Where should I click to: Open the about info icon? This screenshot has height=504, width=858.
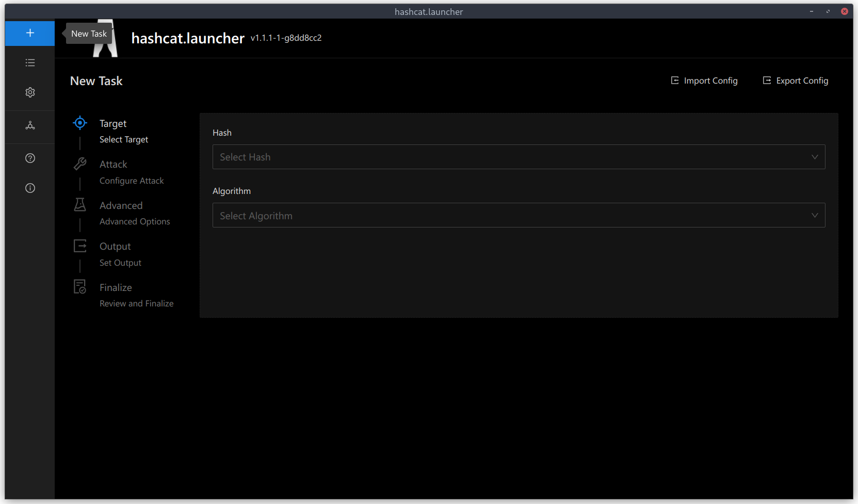click(30, 188)
